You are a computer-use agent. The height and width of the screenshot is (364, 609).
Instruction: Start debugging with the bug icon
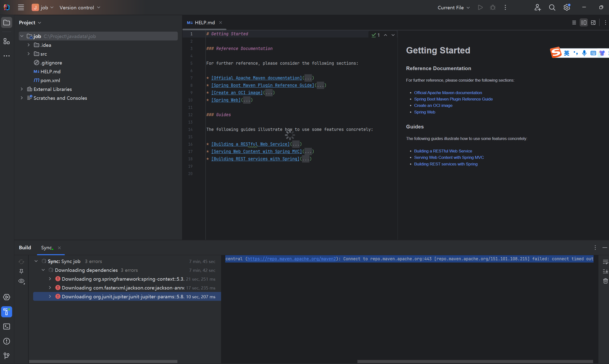click(493, 8)
